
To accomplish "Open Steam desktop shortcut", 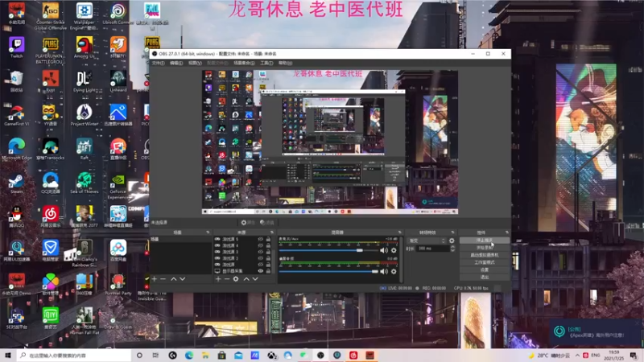I will [16, 183].
